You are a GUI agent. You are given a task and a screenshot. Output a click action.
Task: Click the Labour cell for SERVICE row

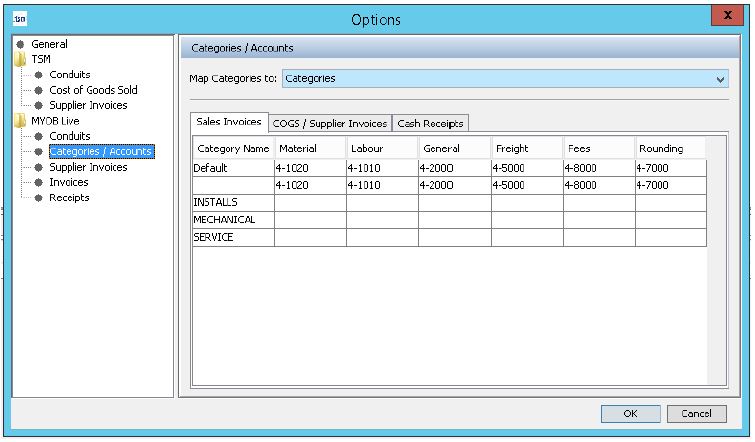pyautogui.click(x=382, y=238)
